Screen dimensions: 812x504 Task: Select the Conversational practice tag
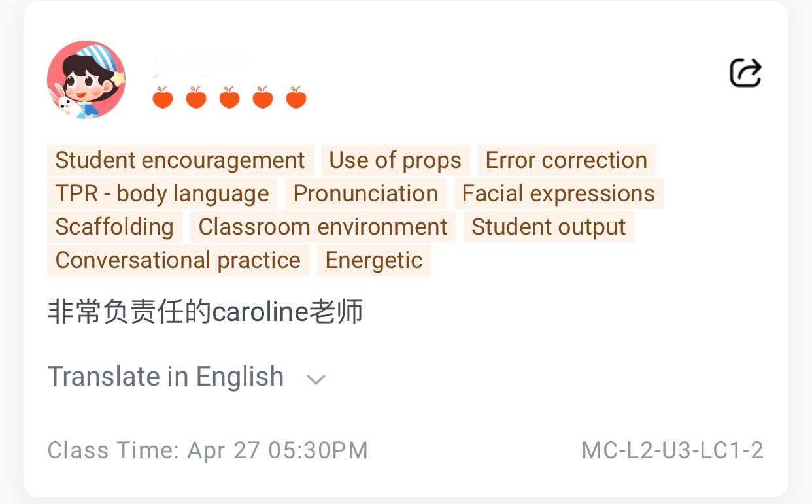click(178, 260)
